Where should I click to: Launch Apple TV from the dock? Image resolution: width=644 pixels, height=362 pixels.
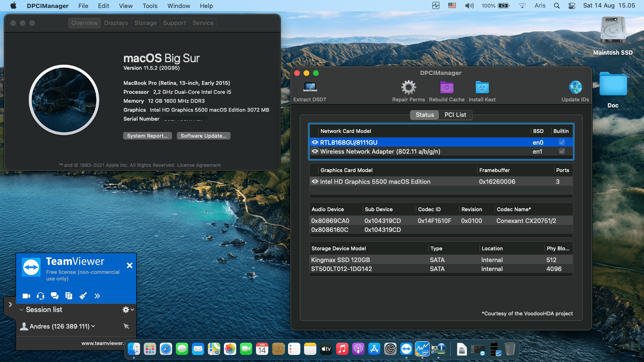(x=326, y=349)
